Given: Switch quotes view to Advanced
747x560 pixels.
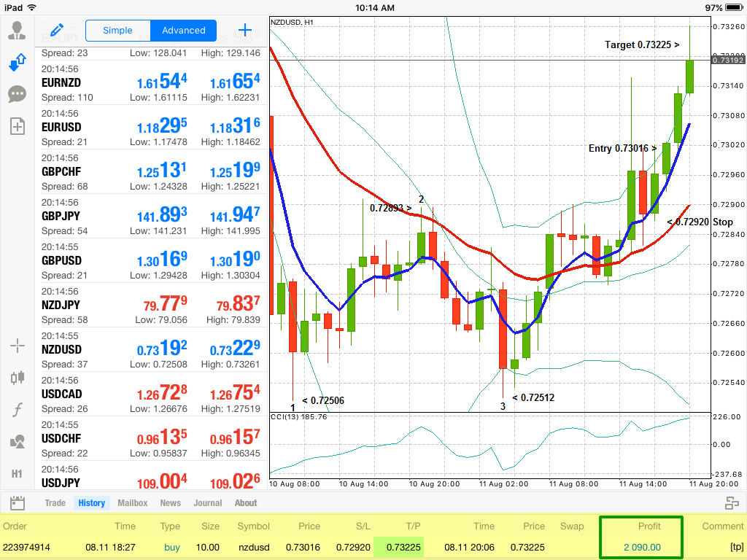Looking at the screenshot, I should [x=183, y=31].
